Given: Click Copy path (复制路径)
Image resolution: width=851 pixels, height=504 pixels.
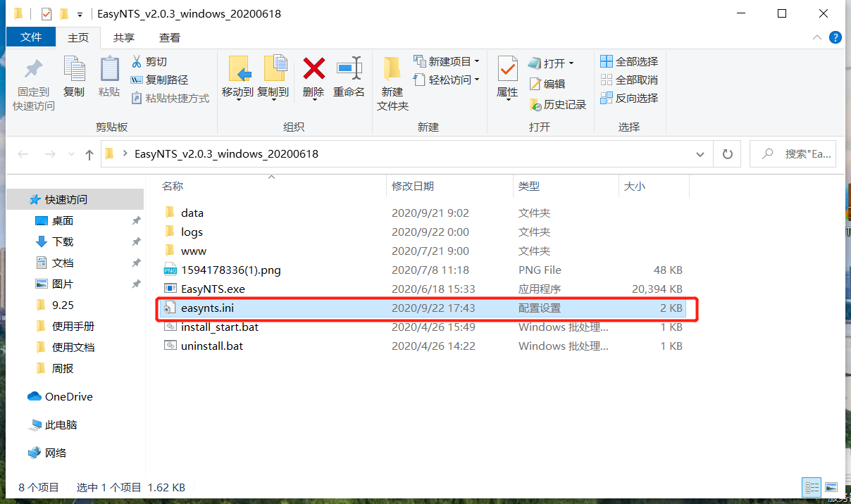Looking at the screenshot, I should pyautogui.click(x=160, y=80).
